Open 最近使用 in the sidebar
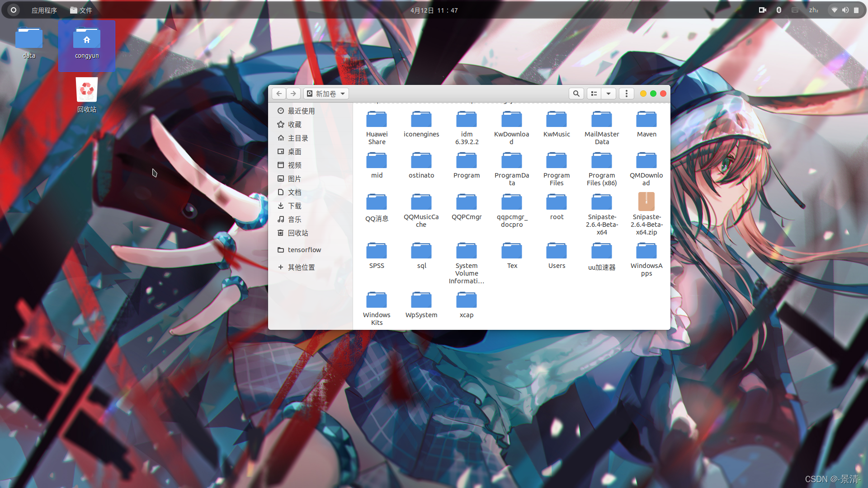The image size is (868, 488). (301, 111)
